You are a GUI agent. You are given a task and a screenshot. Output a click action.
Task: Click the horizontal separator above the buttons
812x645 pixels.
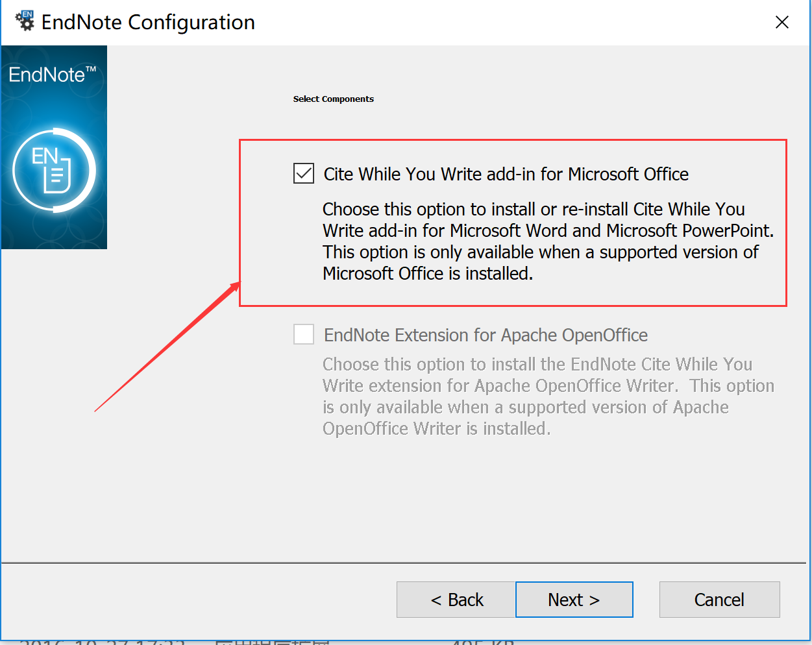402,563
